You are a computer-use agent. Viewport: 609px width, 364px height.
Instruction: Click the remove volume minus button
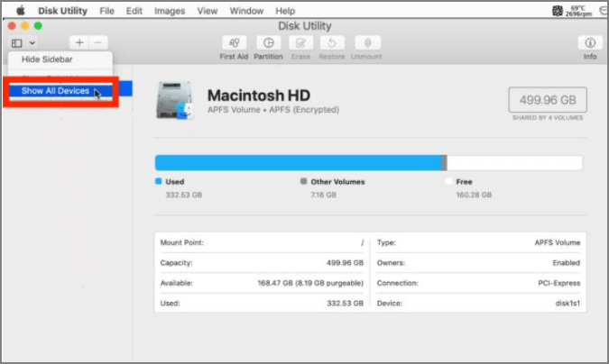click(98, 42)
